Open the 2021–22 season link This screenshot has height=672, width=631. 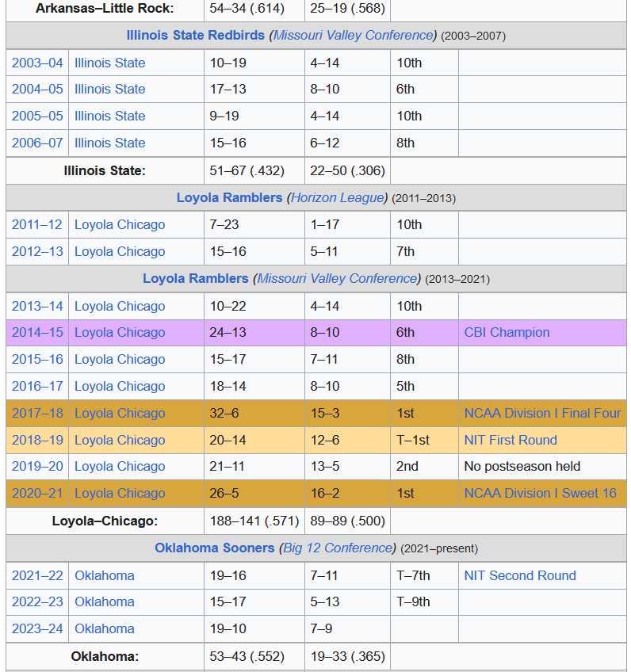tap(37, 576)
